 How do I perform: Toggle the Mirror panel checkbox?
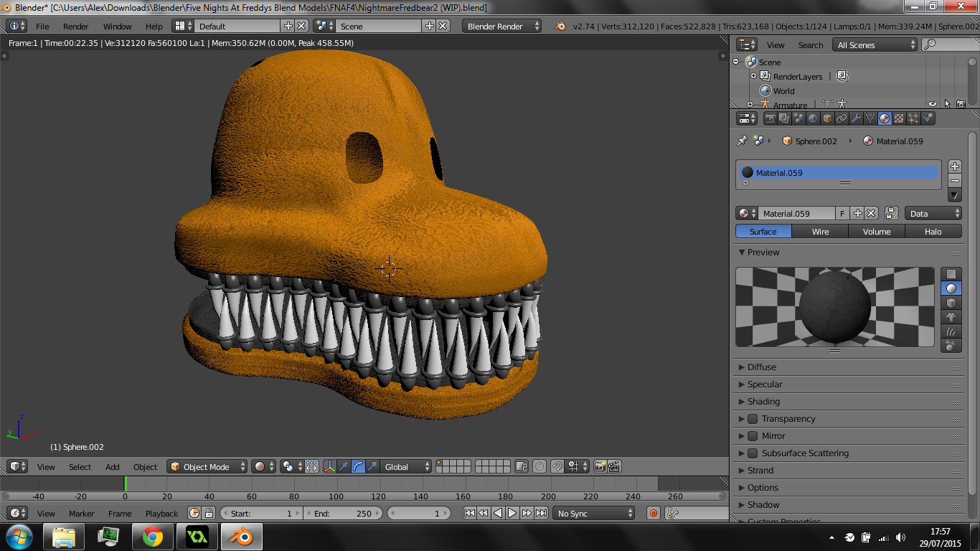point(753,435)
